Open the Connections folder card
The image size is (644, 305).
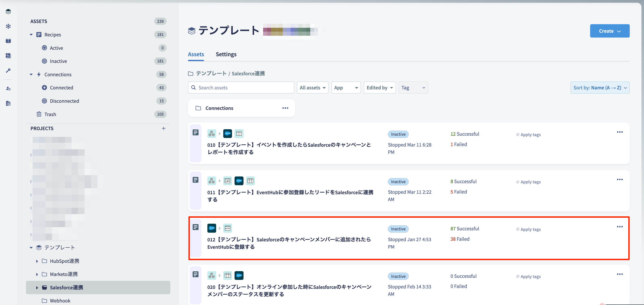click(241, 108)
